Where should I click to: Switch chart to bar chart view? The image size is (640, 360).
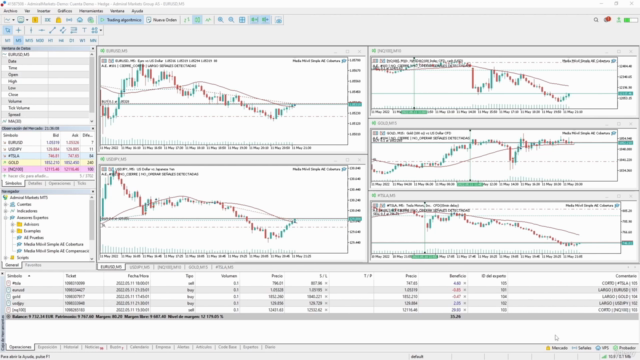click(187, 20)
